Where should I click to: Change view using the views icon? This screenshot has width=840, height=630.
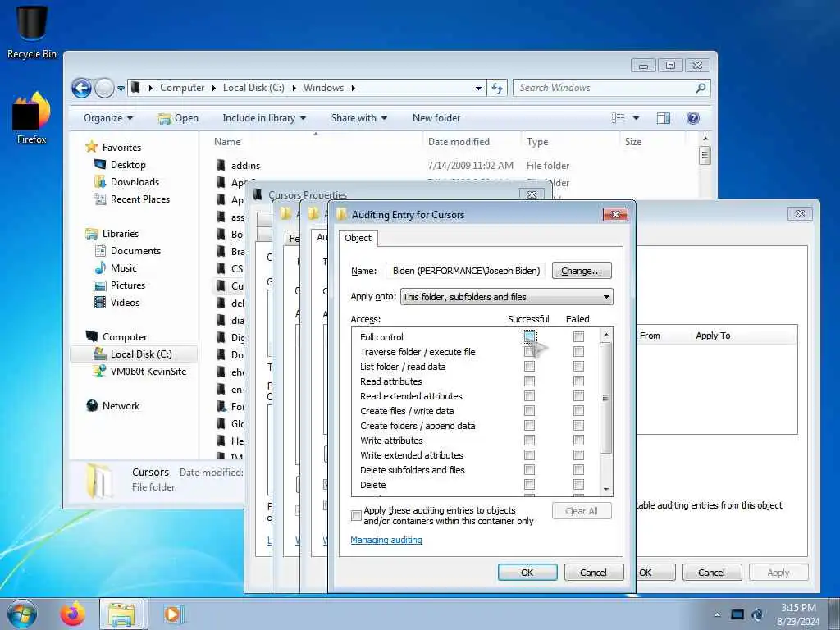click(619, 118)
